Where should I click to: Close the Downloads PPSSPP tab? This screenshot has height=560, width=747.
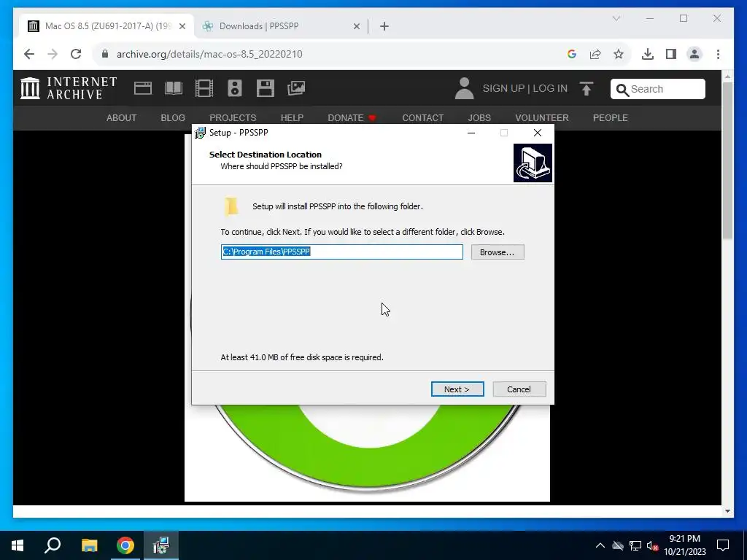click(x=356, y=26)
